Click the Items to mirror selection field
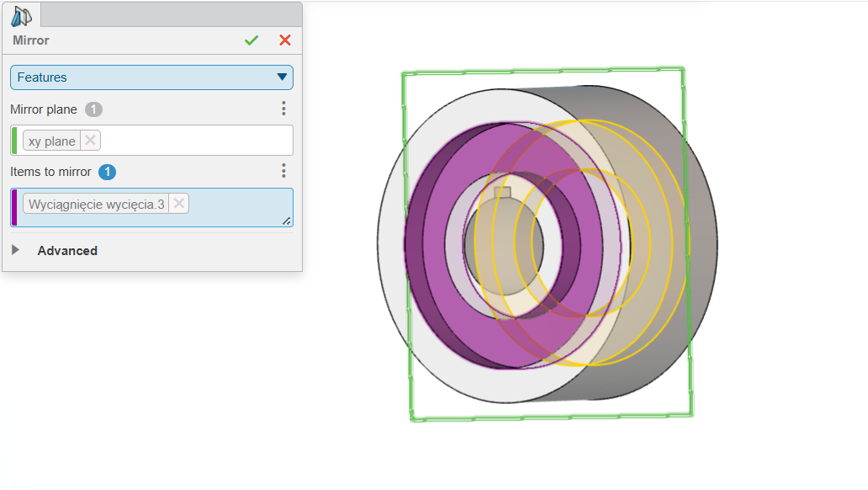Screen dimensions: 868x490 coord(151,207)
